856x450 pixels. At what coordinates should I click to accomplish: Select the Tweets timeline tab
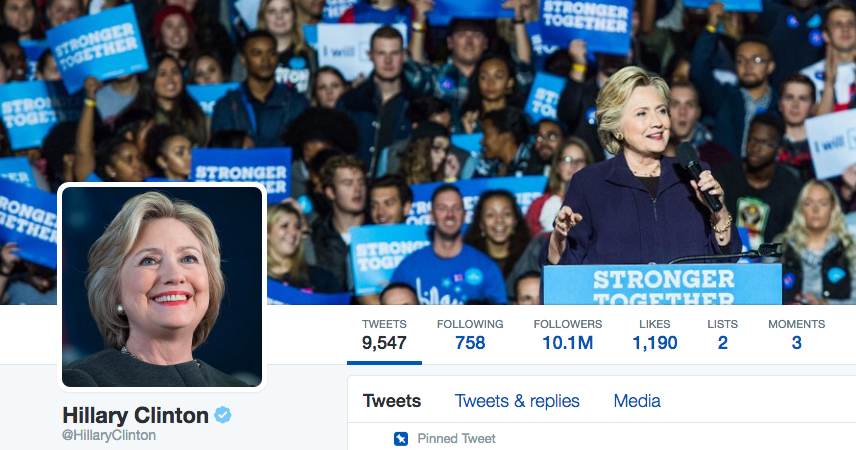(x=392, y=401)
